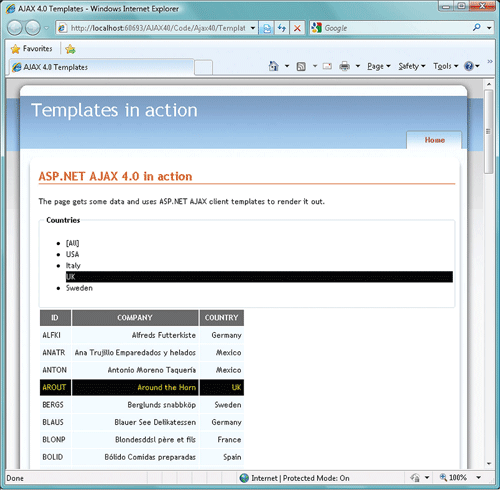Click Alfreds Futterkiste company cell
This screenshot has width=500, height=490.
135,335
